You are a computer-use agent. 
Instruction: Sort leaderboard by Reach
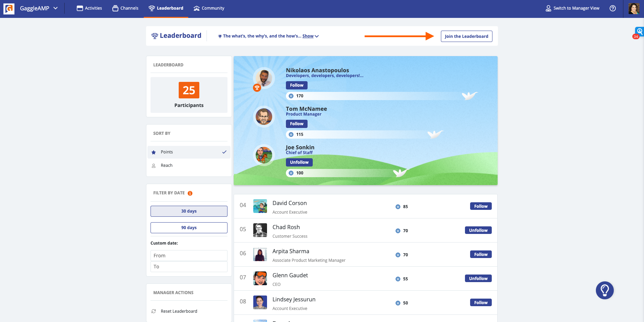pos(189,165)
